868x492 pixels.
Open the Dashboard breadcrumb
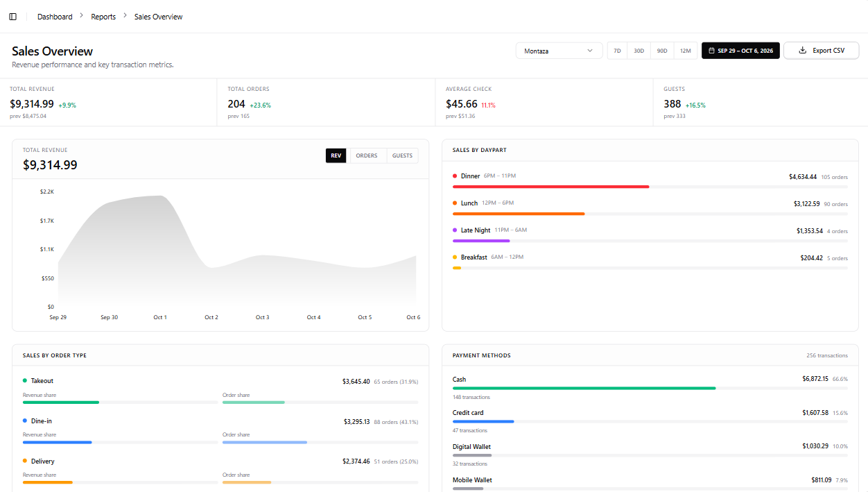pos(55,17)
